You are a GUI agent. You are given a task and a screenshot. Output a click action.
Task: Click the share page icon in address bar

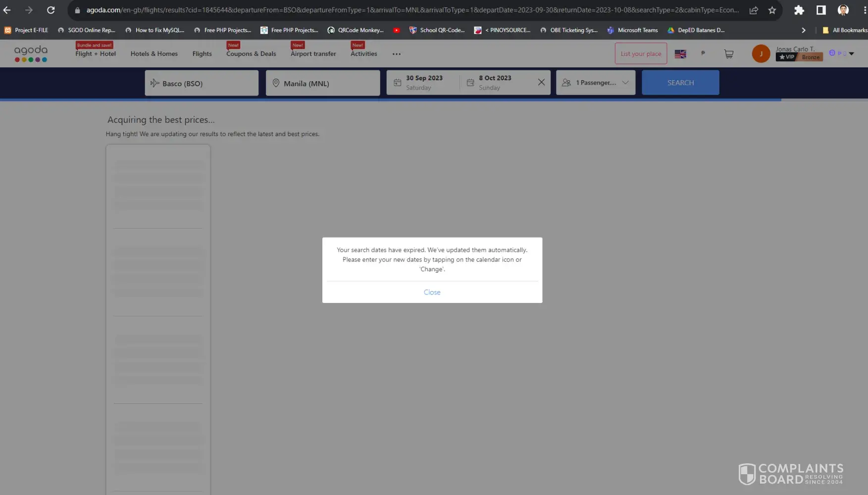click(x=754, y=10)
